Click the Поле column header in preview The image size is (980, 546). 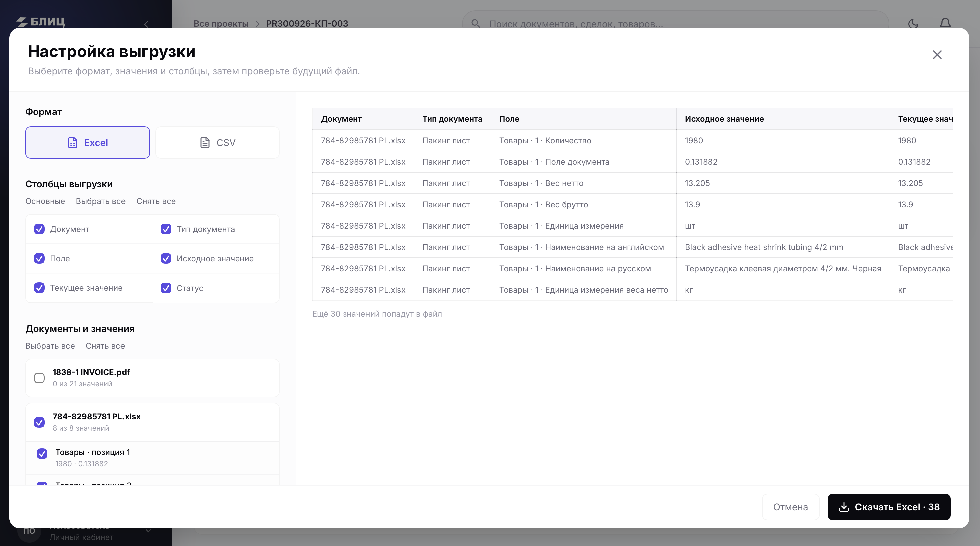[x=583, y=119]
